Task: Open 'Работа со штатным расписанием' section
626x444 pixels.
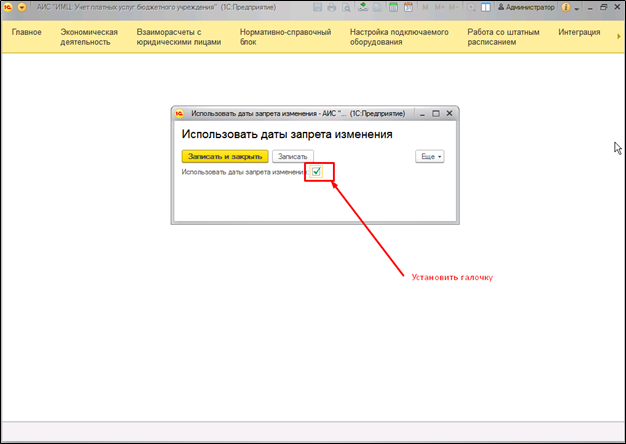Action: tap(503, 37)
